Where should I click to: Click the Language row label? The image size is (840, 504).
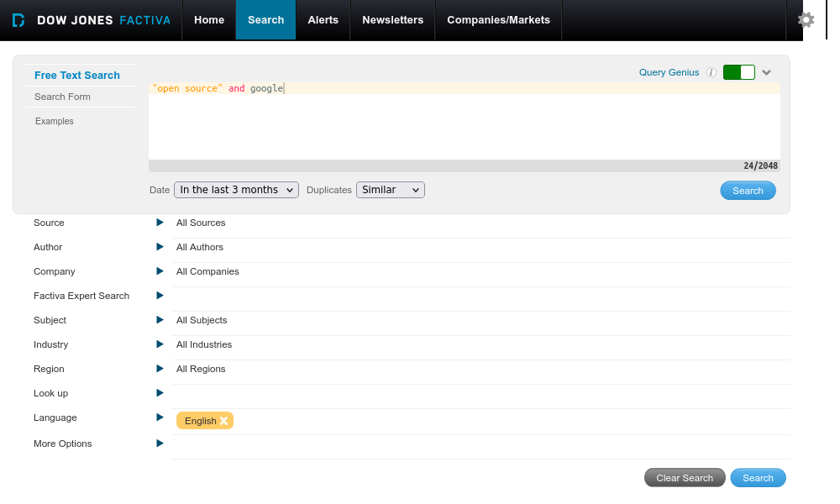[55, 417]
